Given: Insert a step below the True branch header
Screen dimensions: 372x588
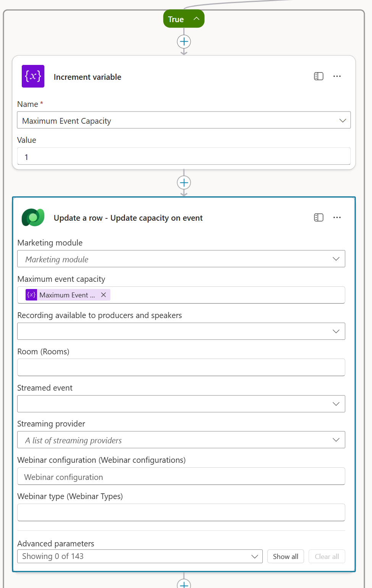Looking at the screenshot, I should click(184, 42).
